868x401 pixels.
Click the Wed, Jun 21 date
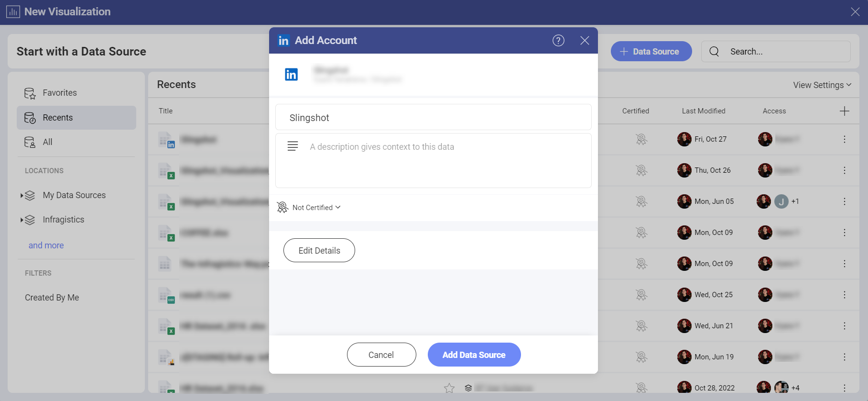pyautogui.click(x=714, y=326)
